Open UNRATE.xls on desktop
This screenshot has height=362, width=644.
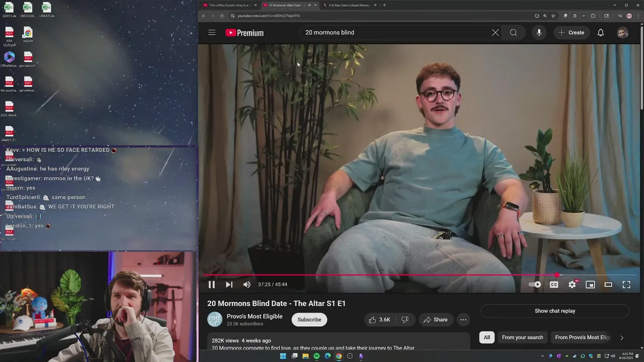(46, 10)
